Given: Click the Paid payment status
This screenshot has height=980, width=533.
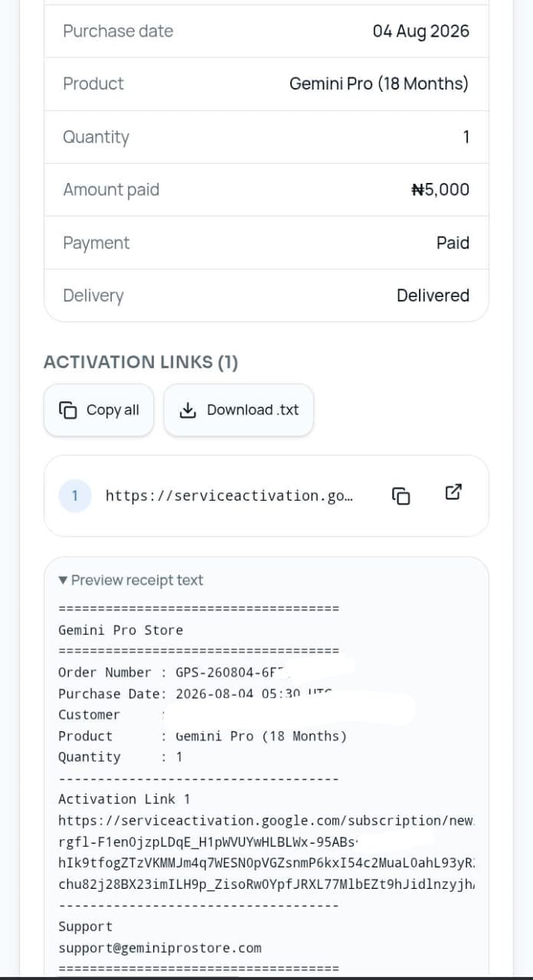Looking at the screenshot, I should click(453, 243).
